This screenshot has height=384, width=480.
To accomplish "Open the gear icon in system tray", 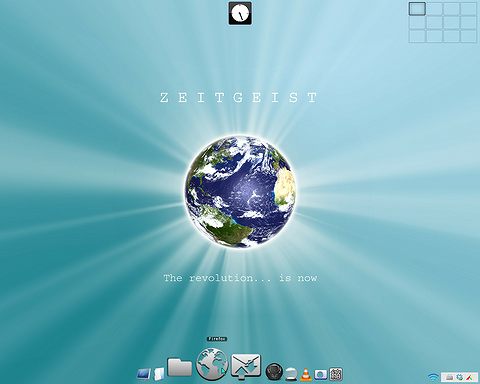I will [x=460, y=377].
